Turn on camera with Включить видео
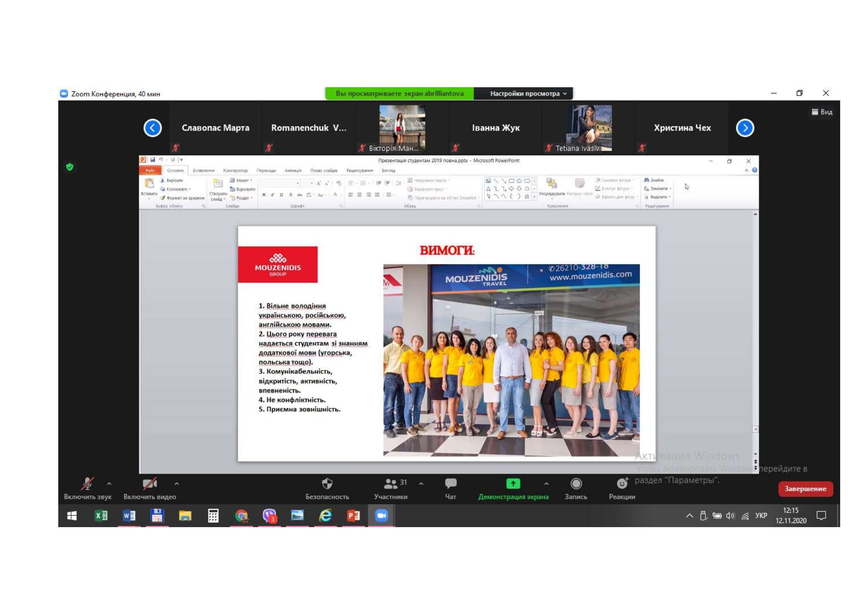 150,489
